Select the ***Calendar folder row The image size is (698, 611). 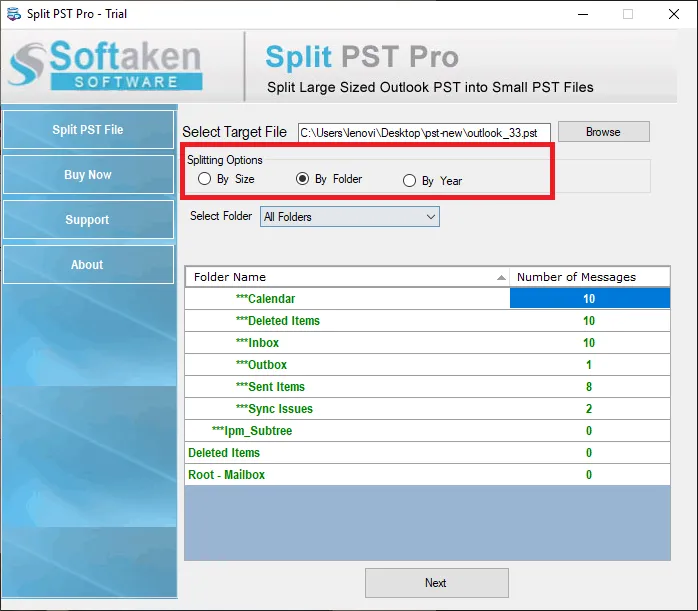427,299
